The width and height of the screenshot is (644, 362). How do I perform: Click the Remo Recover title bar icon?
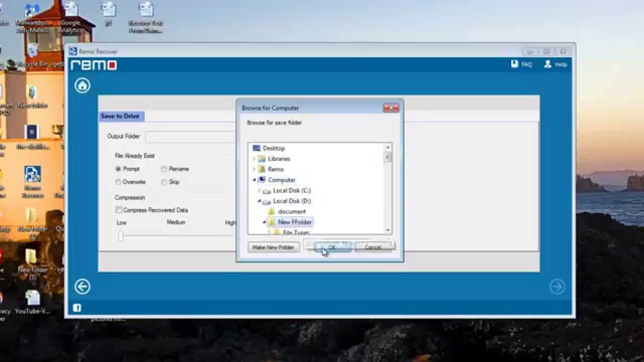click(72, 51)
